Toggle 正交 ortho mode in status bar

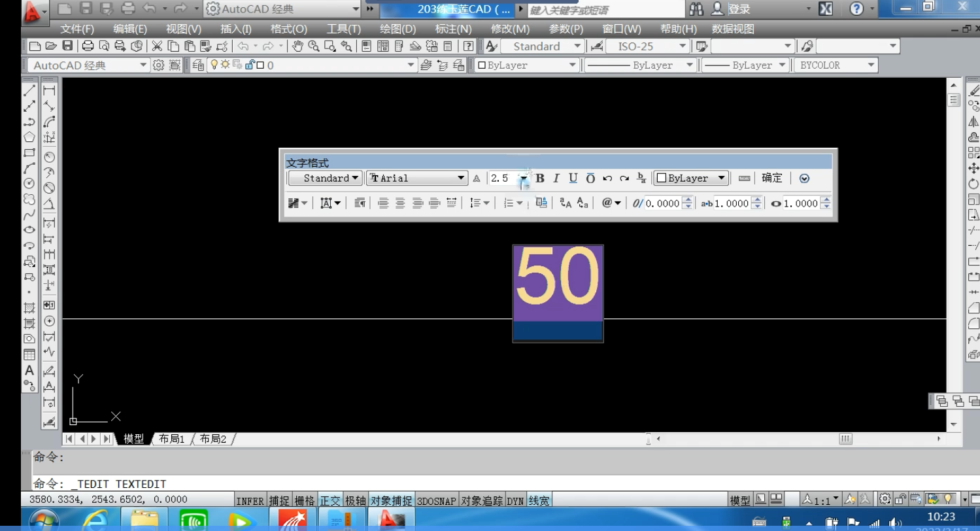[x=330, y=501]
